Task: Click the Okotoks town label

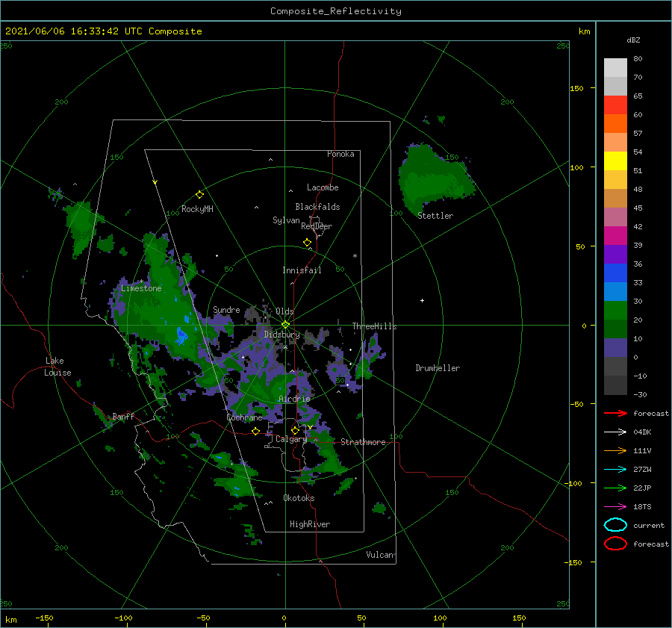Action: point(299,498)
